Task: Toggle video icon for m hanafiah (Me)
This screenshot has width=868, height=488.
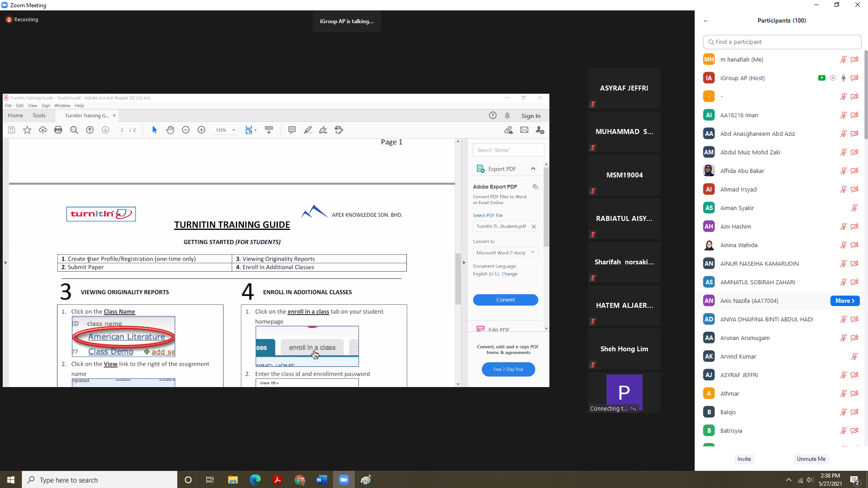Action: point(854,59)
